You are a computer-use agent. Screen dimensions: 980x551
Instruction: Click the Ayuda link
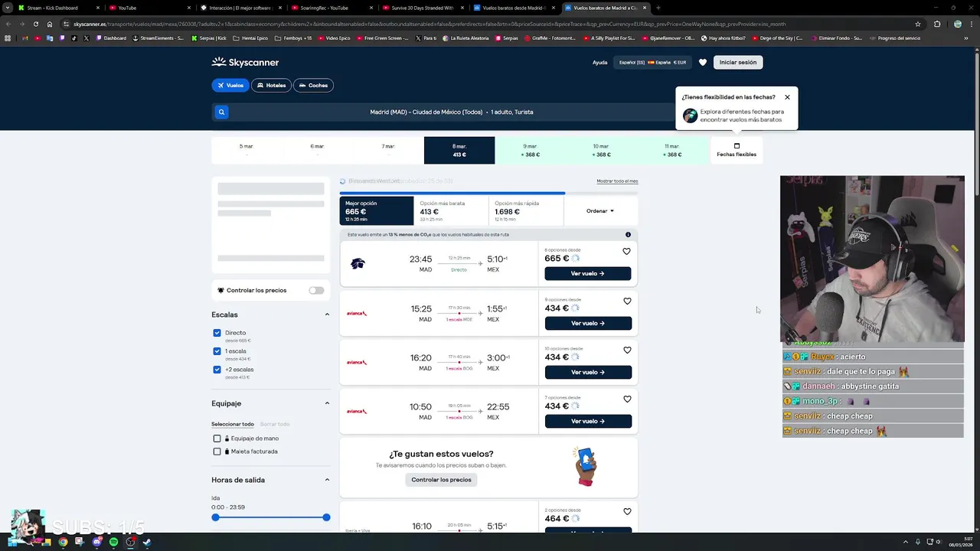[x=599, y=63]
